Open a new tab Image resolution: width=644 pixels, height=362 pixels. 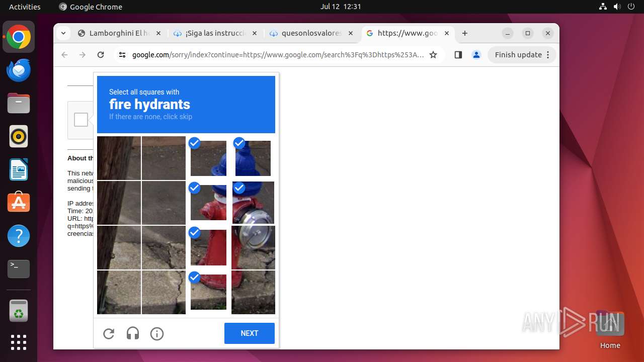[x=465, y=33]
